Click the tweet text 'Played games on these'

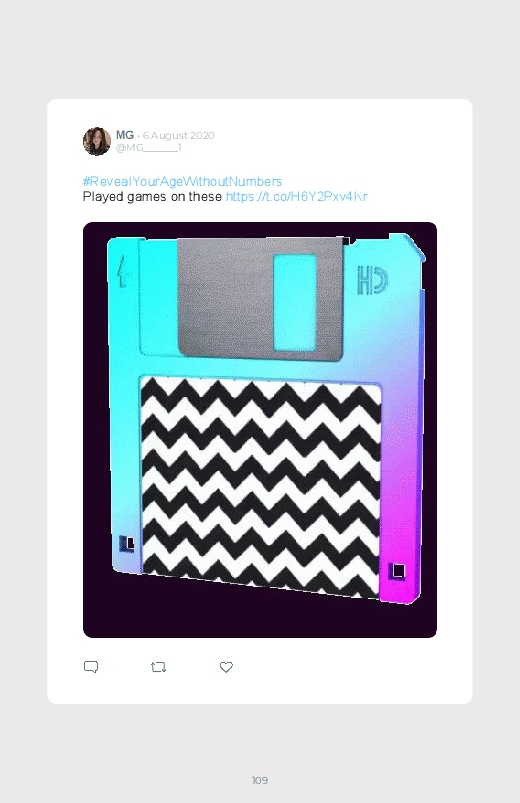[x=152, y=197]
